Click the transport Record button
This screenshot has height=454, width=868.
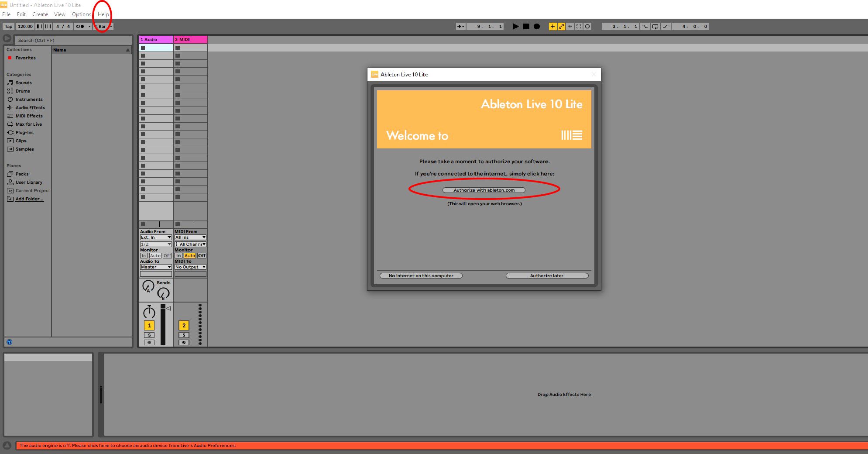(537, 27)
